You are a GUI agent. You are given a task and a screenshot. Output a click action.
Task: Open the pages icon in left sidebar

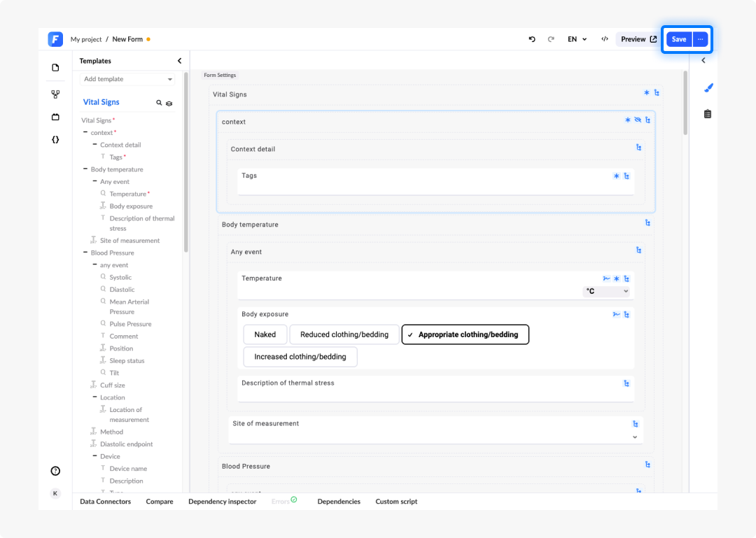(55, 67)
